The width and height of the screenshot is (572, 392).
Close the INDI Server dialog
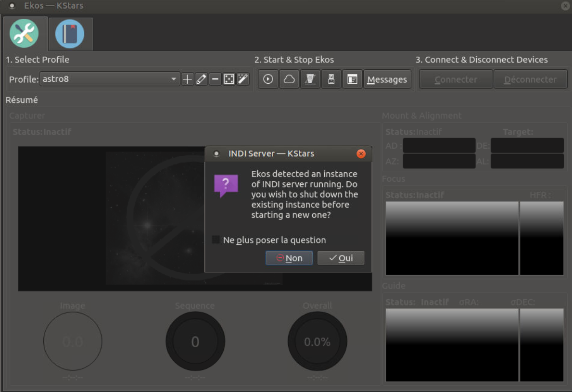click(361, 154)
